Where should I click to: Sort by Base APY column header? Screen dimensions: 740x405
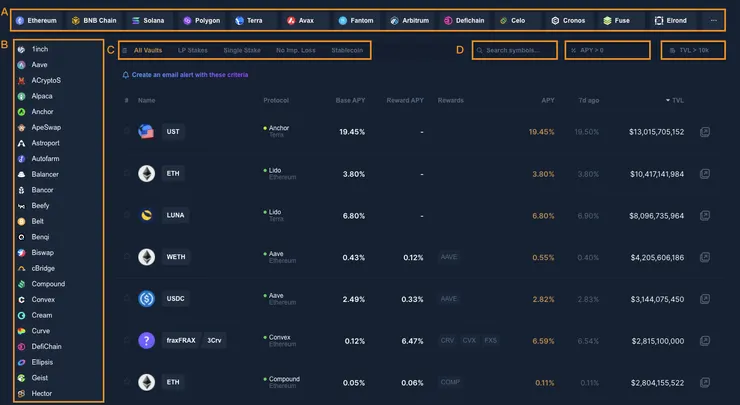pyautogui.click(x=350, y=100)
